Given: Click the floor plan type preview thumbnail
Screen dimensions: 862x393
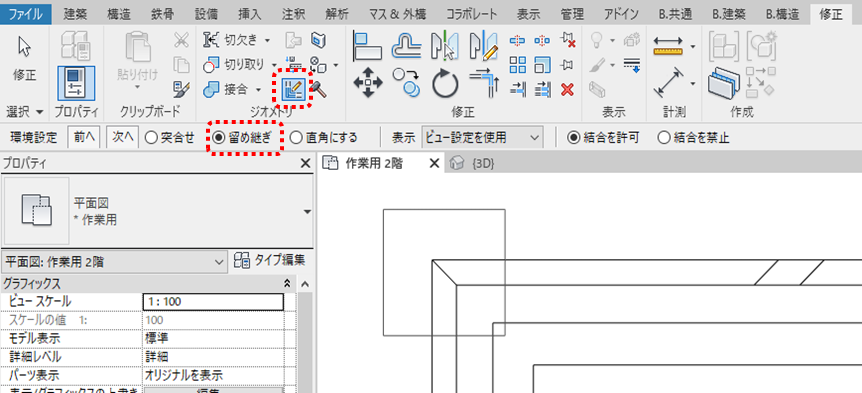Looking at the screenshot, I should point(37,211).
